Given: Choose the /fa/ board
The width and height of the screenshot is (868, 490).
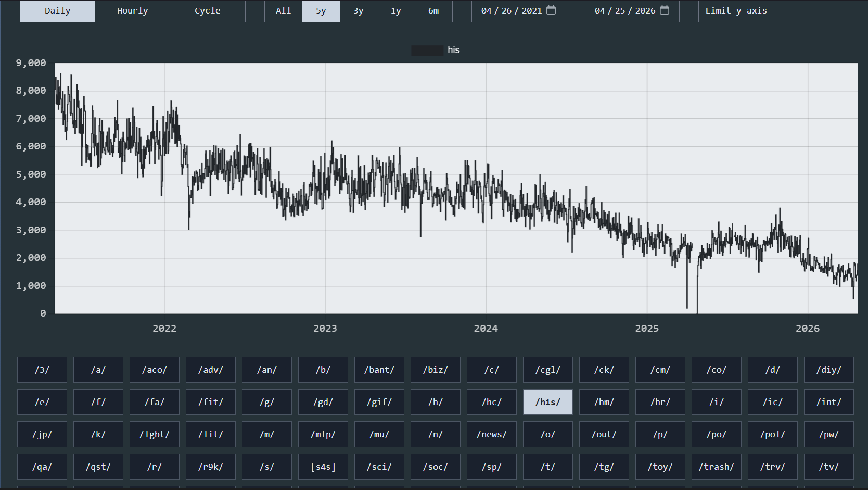Looking at the screenshot, I should pyautogui.click(x=155, y=402).
